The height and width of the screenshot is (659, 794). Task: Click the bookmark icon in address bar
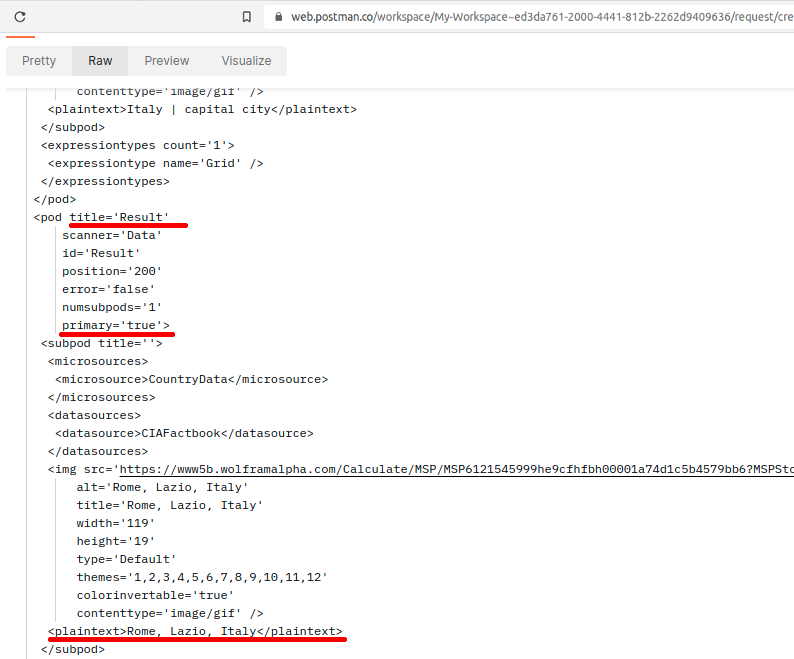tap(247, 17)
